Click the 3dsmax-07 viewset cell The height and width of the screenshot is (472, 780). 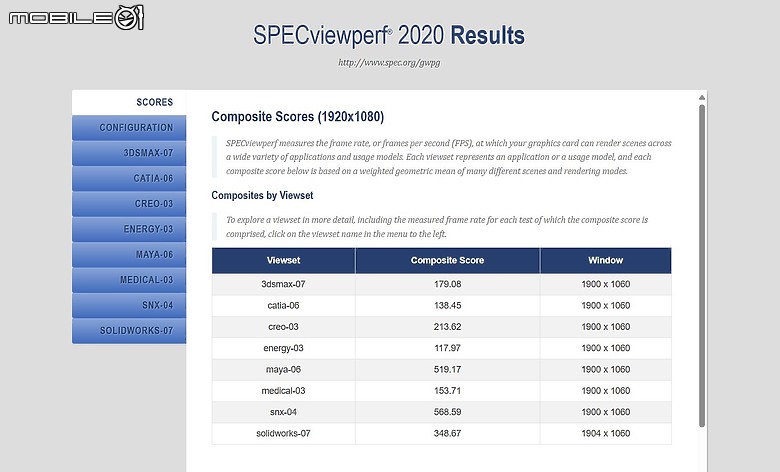284,284
